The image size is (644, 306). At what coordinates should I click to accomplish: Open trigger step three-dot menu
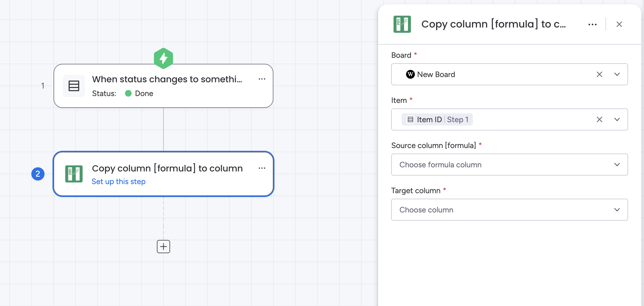coord(262,79)
